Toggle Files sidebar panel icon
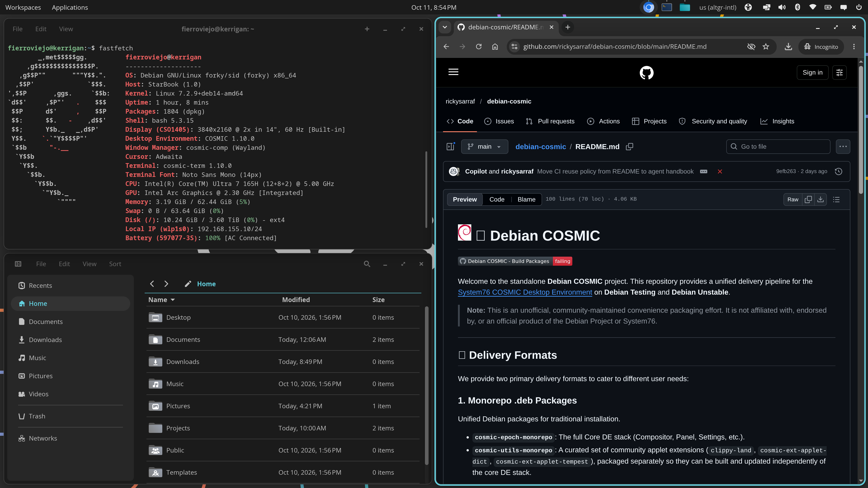The image size is (868, 488). (x=18, y=264)
